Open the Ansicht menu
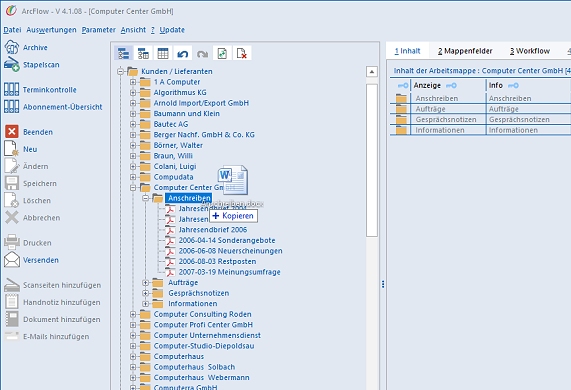This screenshot has height=390, width=571. 133,30
